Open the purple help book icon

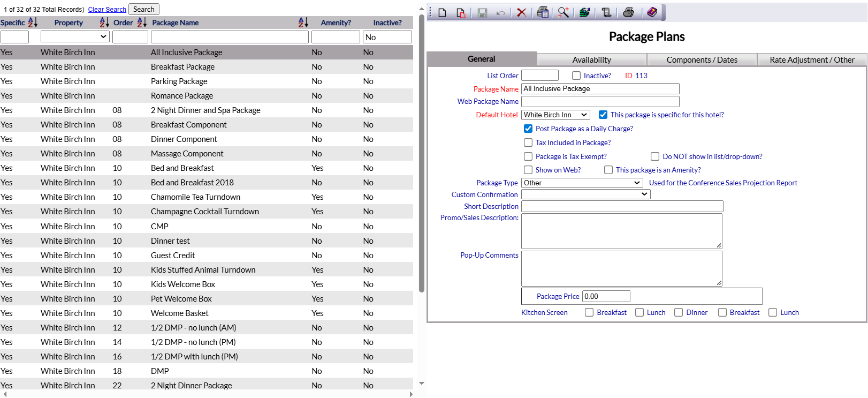[652, 12]
